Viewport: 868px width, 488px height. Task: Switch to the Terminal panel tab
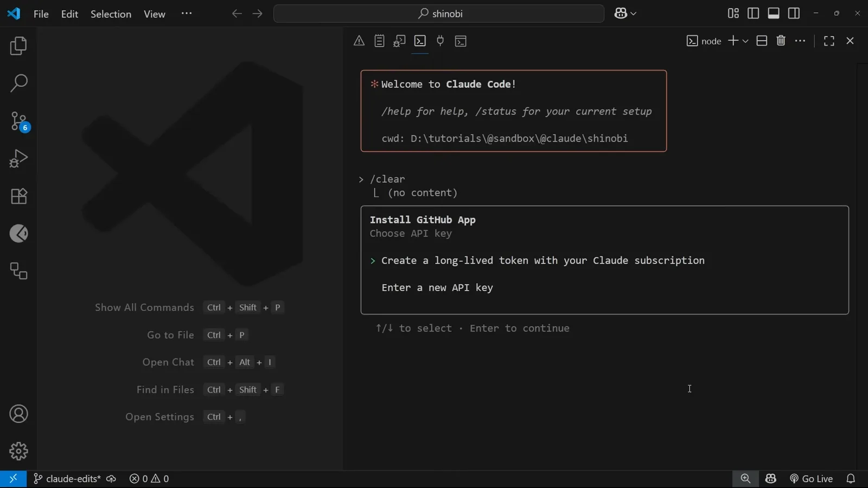tap(420, 41)
